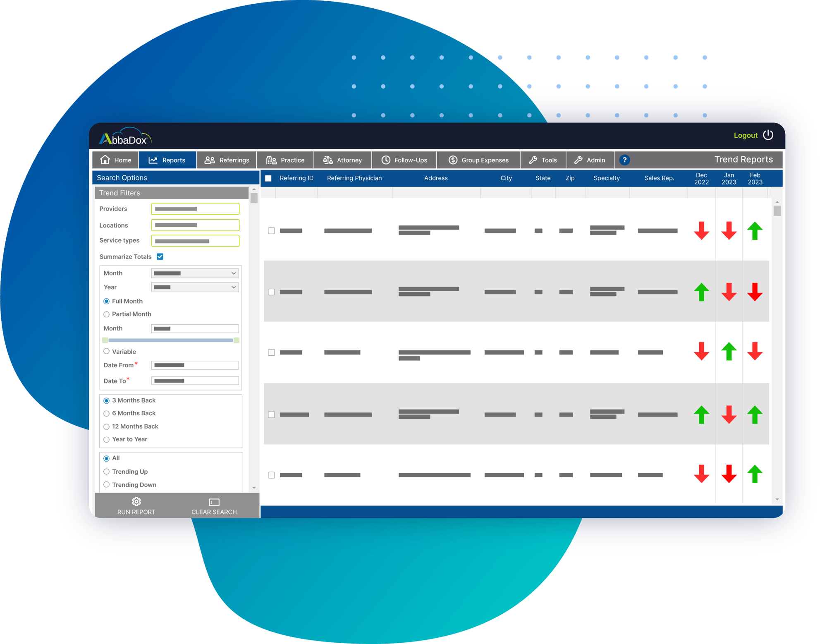Choose the 3 Months Back option
This screenshot has height=644, width=827.
106,400
